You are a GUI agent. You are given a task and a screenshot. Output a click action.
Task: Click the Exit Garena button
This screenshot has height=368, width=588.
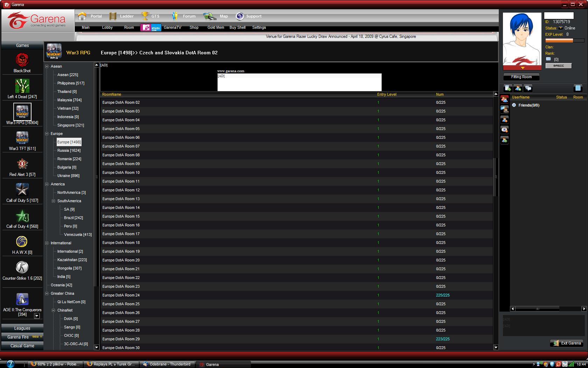coord(567,343)
